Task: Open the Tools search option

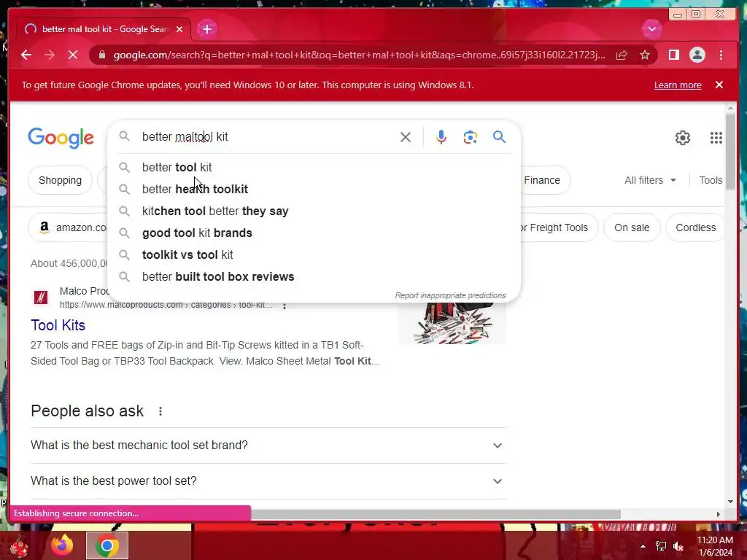Action: [x=711, y=180]
